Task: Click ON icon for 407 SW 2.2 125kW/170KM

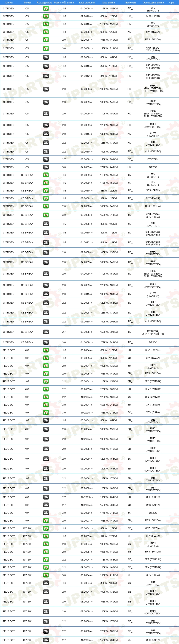Action: tap(46, 622)
